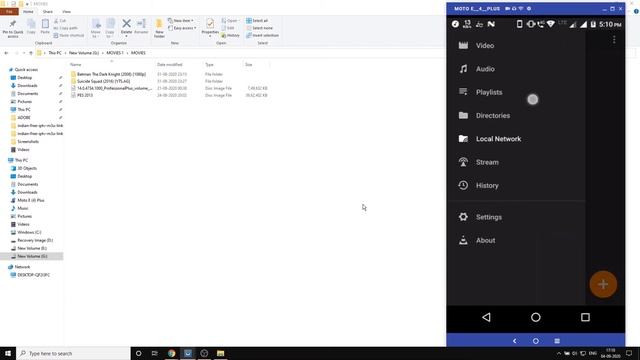Click Invert selection in the ribbon

click(262, 36)
